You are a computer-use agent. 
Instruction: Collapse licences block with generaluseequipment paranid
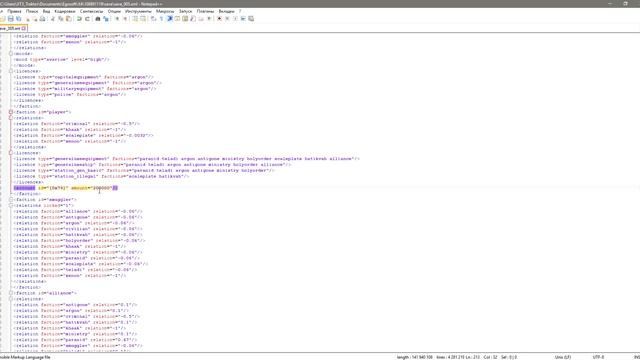click(x=11, y=153)
